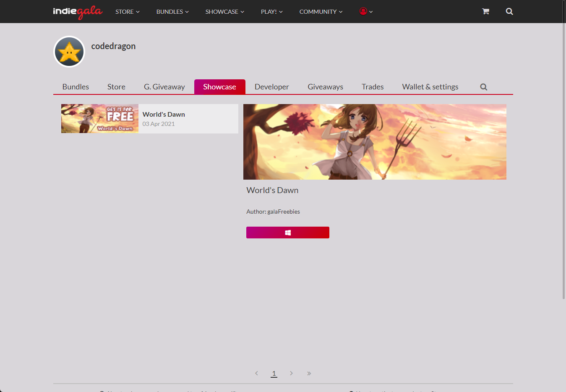Click the Author: galaFreebies text
This screenshot has width=566, height=392.
(273, 212)
